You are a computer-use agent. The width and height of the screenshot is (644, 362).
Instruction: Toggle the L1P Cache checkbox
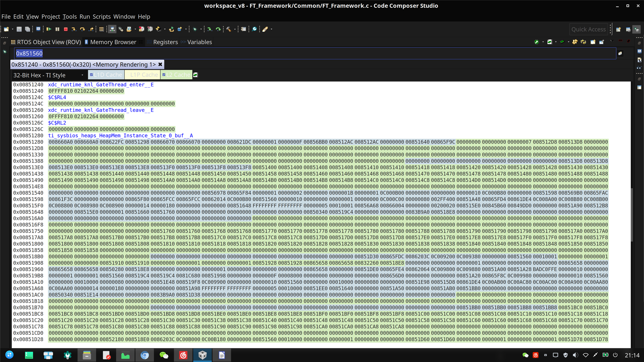(127, 75)
